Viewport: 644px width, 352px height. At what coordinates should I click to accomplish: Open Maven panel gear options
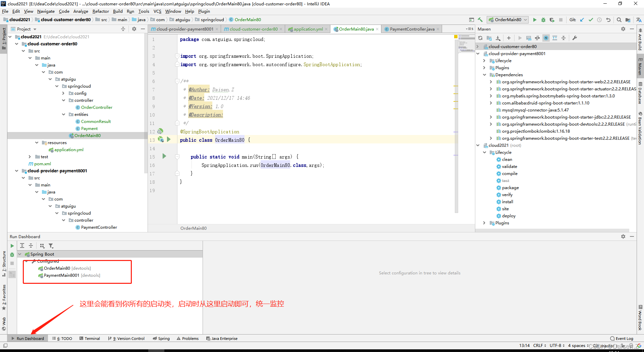click(x=623, y=29)
